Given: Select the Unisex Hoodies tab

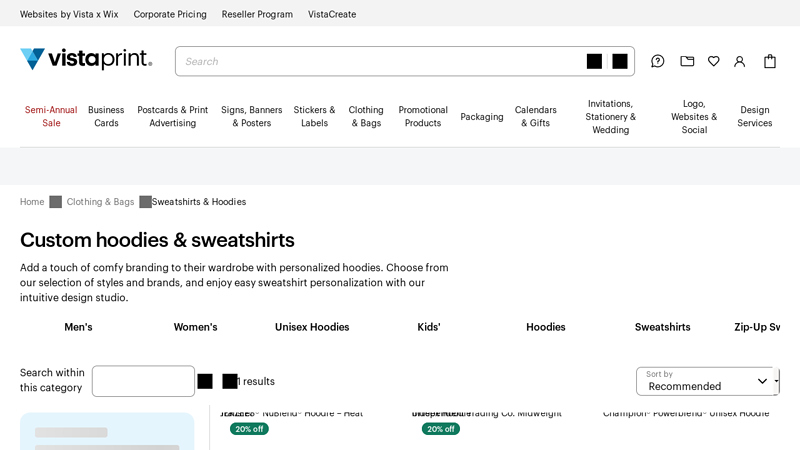Looking at the screenshot, I should 312,327.
